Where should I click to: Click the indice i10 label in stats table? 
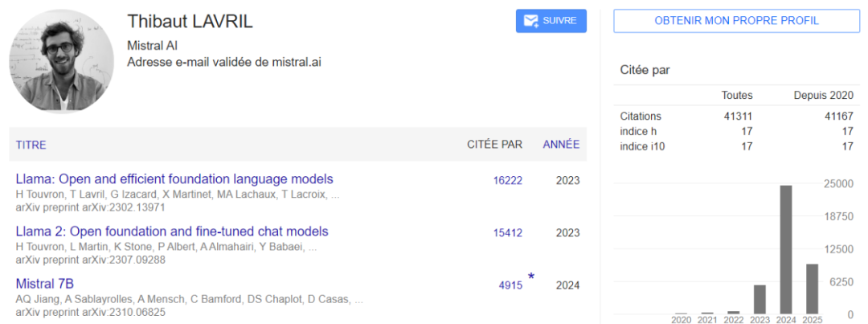click(x=642, y=146)
